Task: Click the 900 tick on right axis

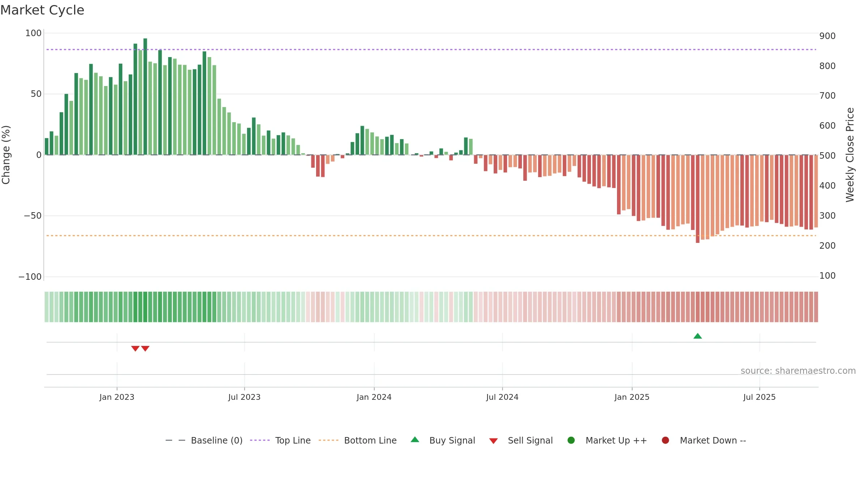Action: coord(827,36)
